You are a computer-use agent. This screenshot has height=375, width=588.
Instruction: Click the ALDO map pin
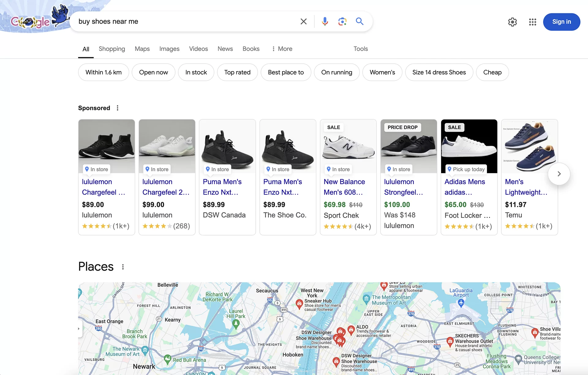351,330
